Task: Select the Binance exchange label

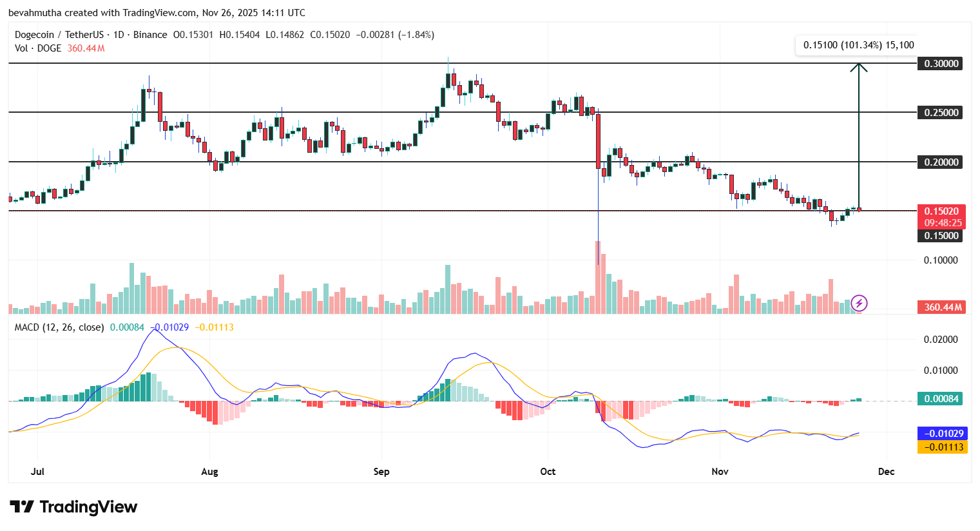Action: tap(149, 35)
